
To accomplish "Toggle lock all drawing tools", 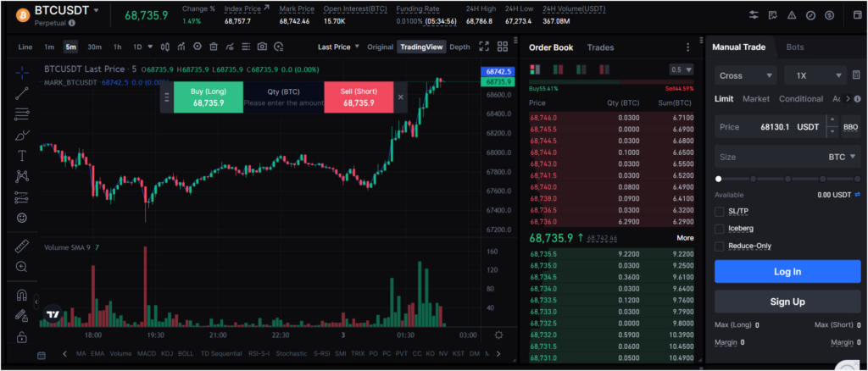I will (22, 336).
